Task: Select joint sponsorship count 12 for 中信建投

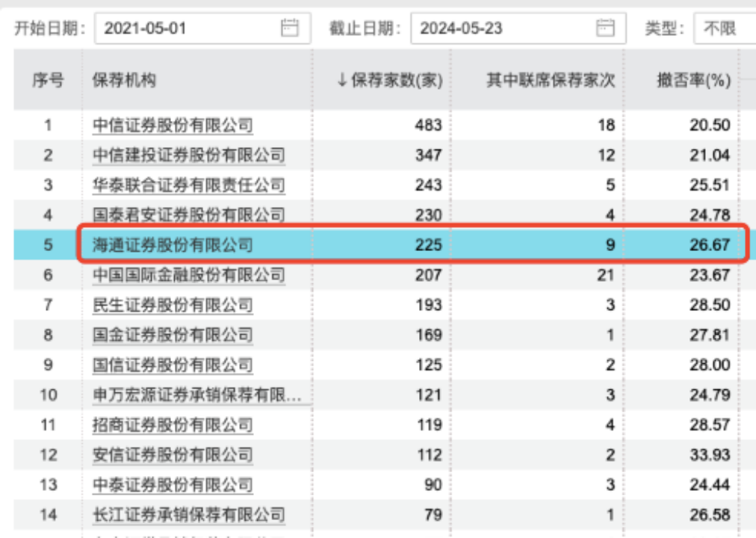Action: [607, 155]
